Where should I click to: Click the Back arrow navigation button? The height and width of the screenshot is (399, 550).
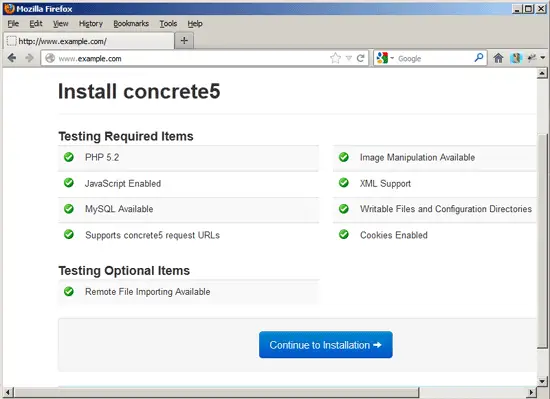click(x=12, y=58)
